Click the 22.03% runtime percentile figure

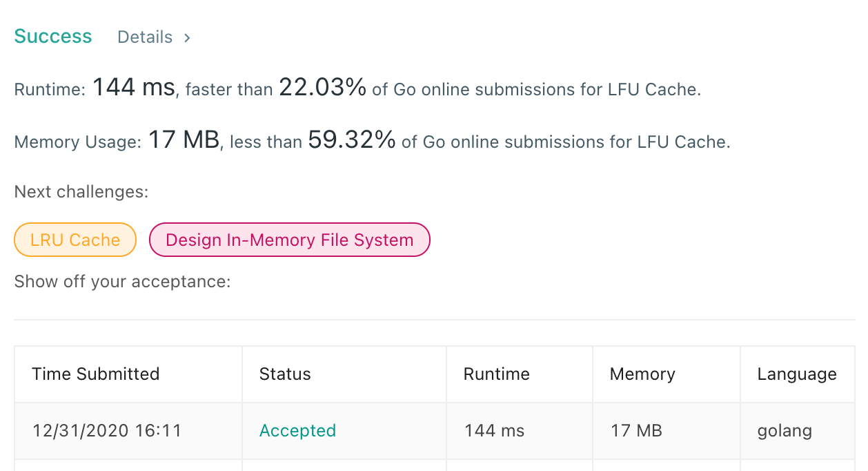coord(322,88)
